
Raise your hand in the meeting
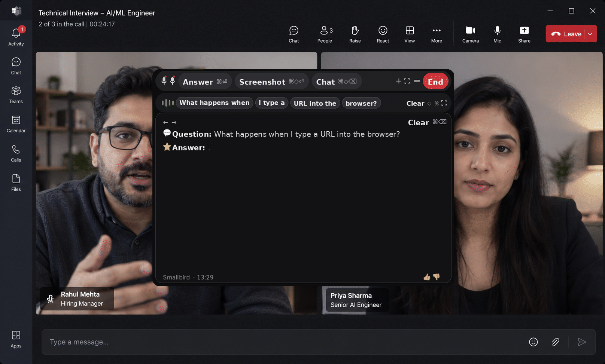pyautogui.click(x=355, y=34)
